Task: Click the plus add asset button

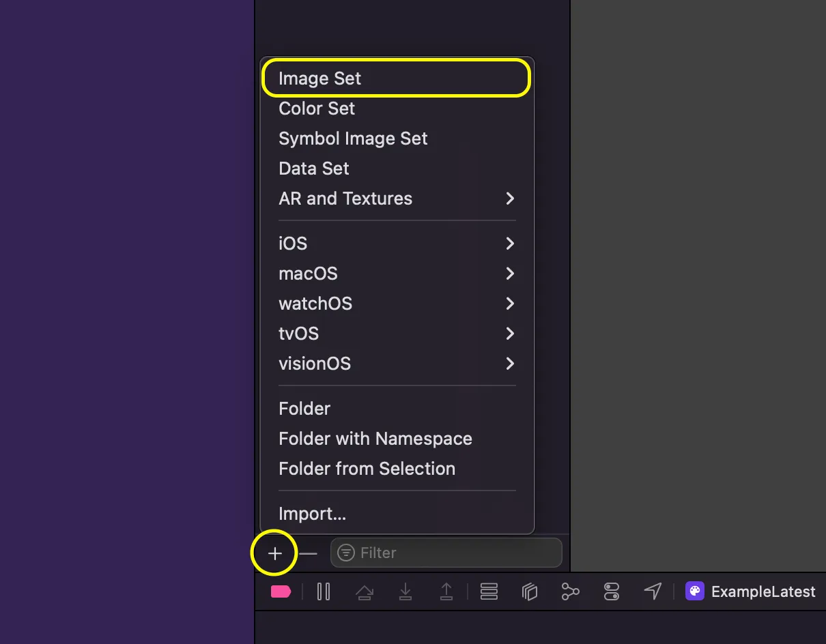Action: [x=274, y=553]
